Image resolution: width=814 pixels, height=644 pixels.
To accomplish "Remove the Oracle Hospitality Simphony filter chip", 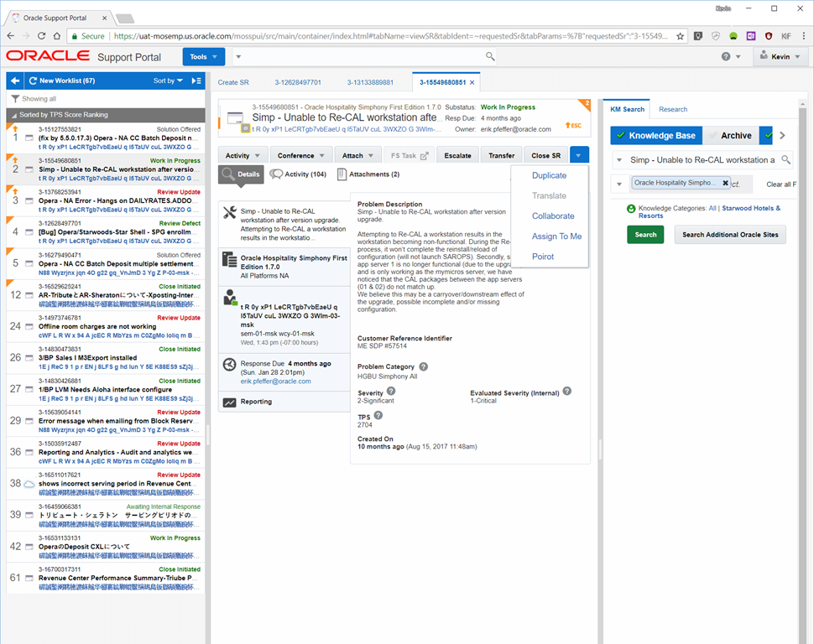I will [x=725, y=183].
